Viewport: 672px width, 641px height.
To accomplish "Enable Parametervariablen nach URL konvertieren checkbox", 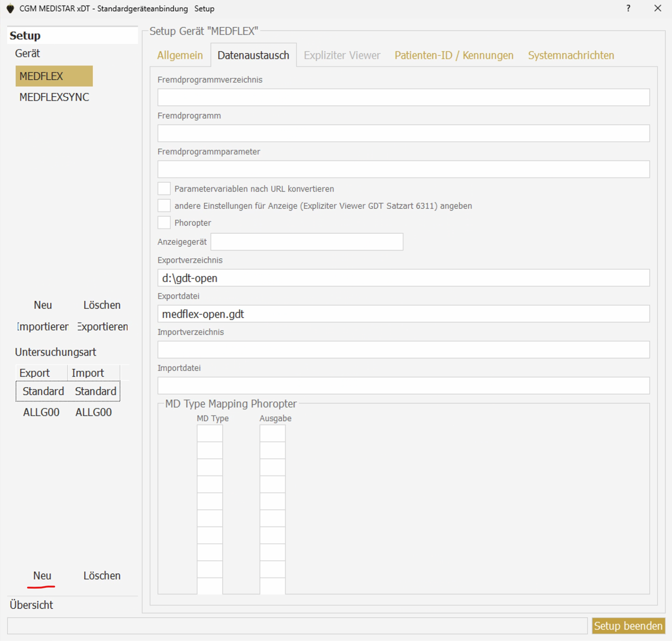I will (x=164, y=188).
